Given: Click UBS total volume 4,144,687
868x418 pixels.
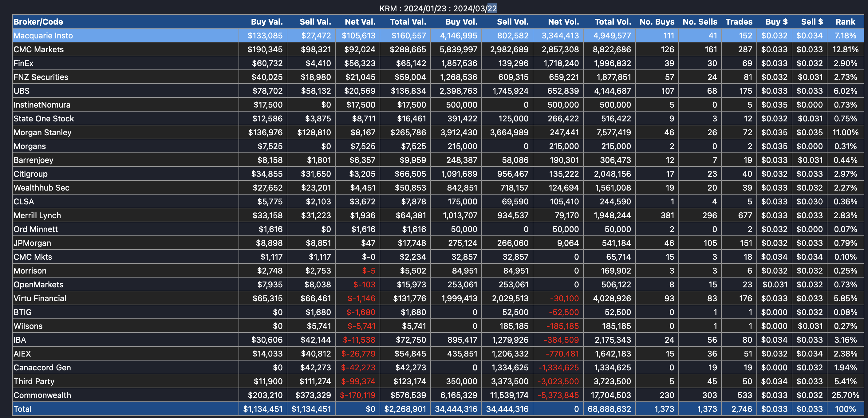Looking at the screenshot, I should click(x=612, y=91).
